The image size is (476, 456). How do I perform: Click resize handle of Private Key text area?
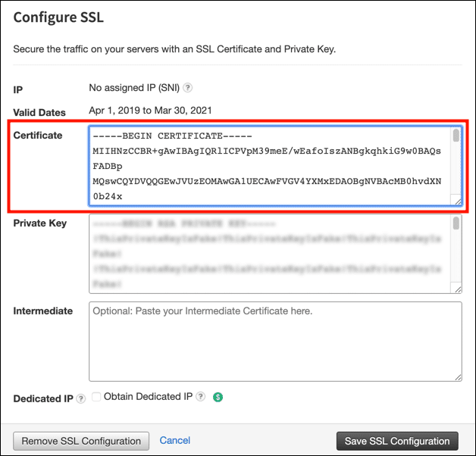(x=457, y=288)
